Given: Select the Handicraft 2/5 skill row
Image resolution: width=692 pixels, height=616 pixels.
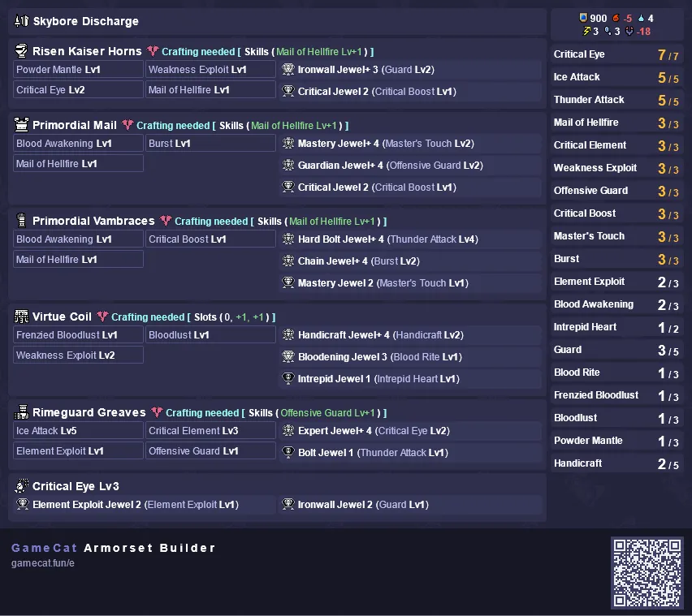Looking at the screenshot, I should pos(616,463).
